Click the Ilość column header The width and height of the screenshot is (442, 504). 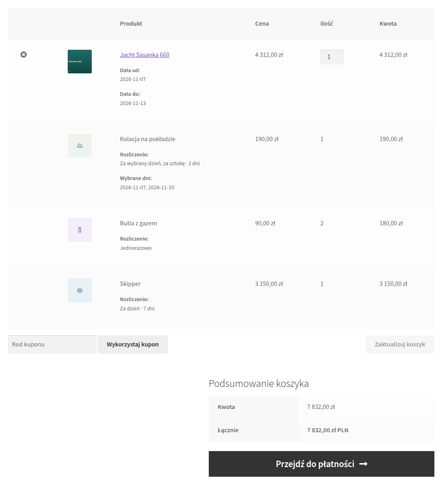click(327, 24)
